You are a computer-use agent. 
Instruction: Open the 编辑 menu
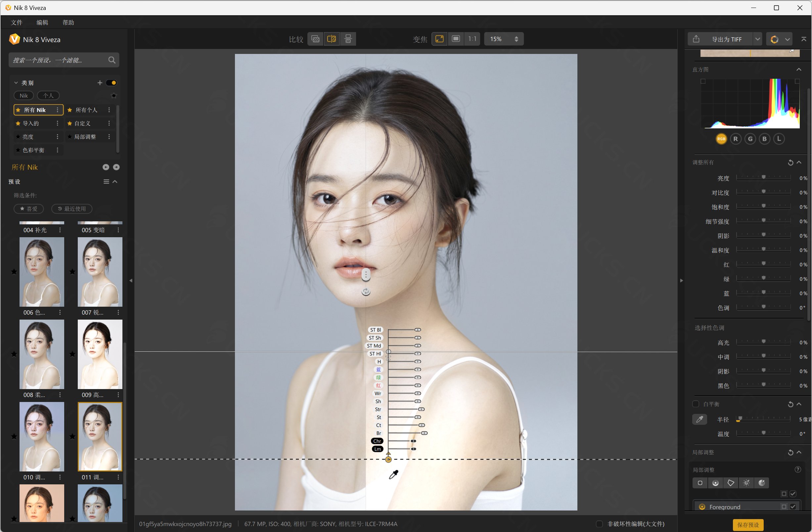[42, 22]
